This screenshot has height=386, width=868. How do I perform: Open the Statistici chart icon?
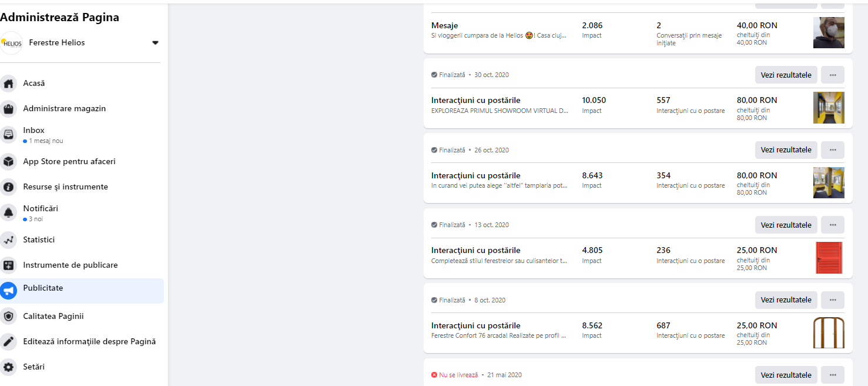[x=9, y=240]
